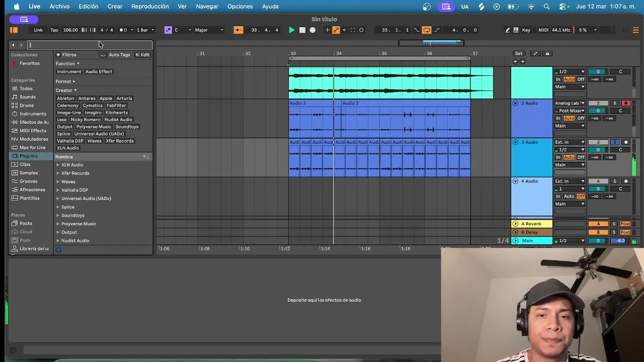Select the Audio Effect filter tag
The image size is (644, 362).
(x=99, y=72)
